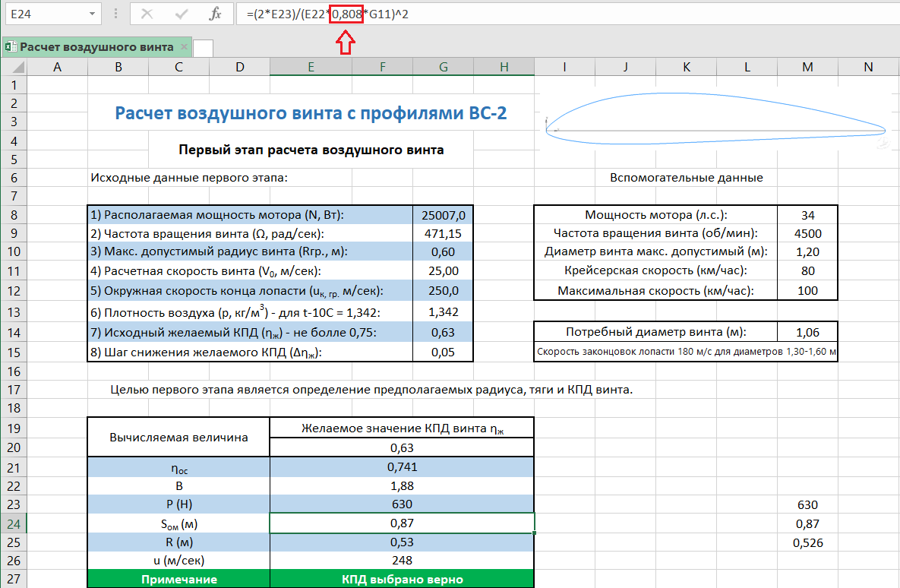The width and height of the screenshot is (900, 588).
Task: Select row 24 header
Action: pos(14,523)
